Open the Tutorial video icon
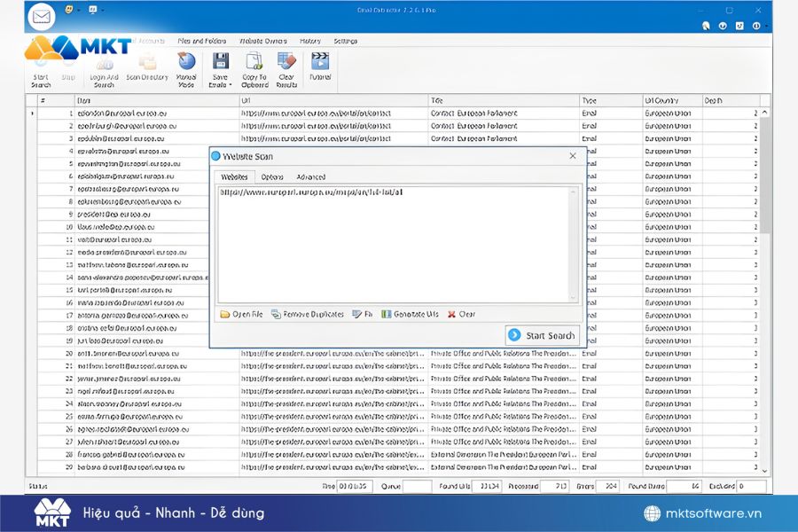The width and height of the screenshot is (798, 532). pos(319,62)
